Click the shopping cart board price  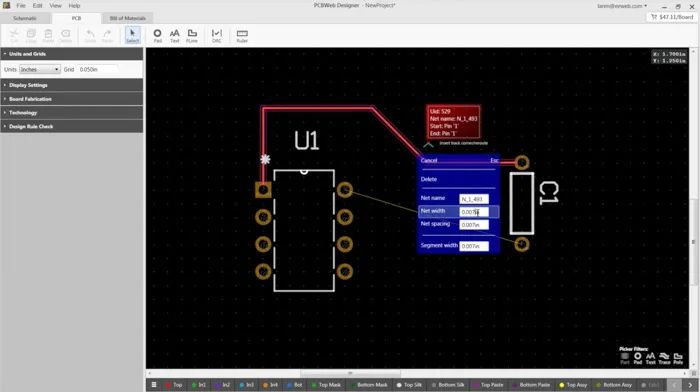[x=671, y=17]
